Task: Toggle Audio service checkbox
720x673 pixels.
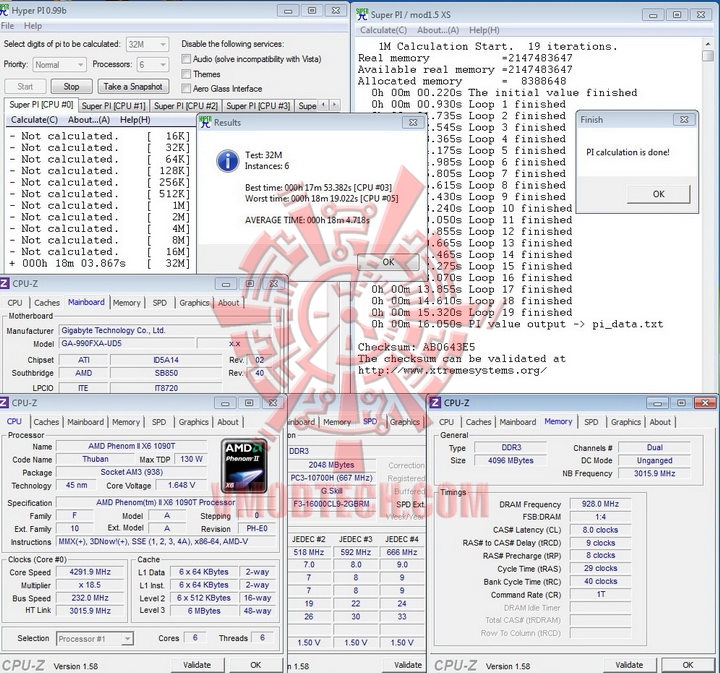Action: pyautogui.click(x=186, y=59)
